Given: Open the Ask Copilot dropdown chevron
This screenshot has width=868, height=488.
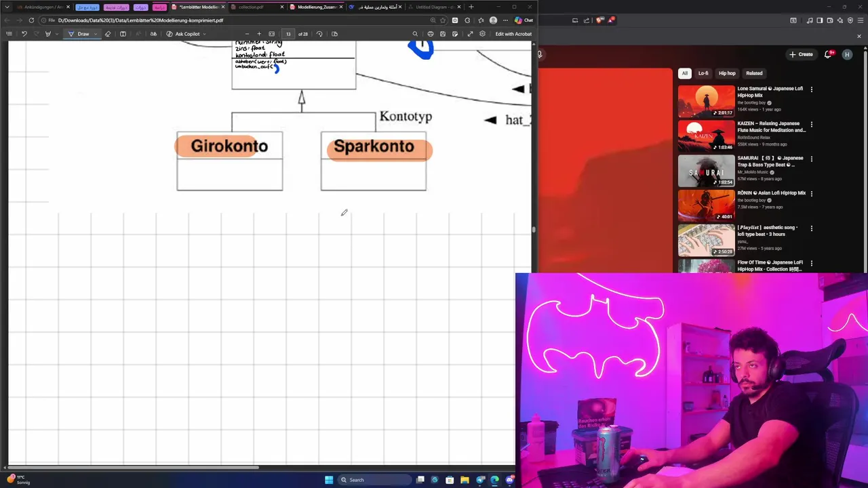Looking at the screenshot, I should pyautogui.click(x=204, y=34).
